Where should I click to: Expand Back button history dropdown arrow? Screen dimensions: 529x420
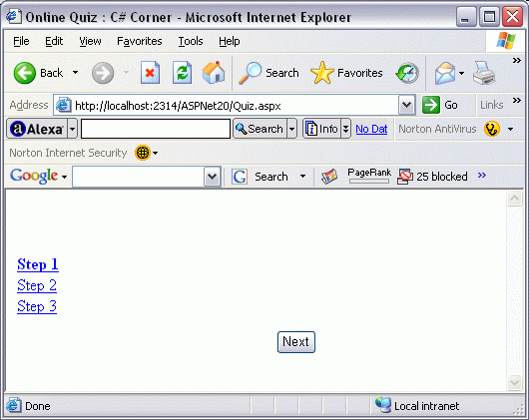(75, 73)
